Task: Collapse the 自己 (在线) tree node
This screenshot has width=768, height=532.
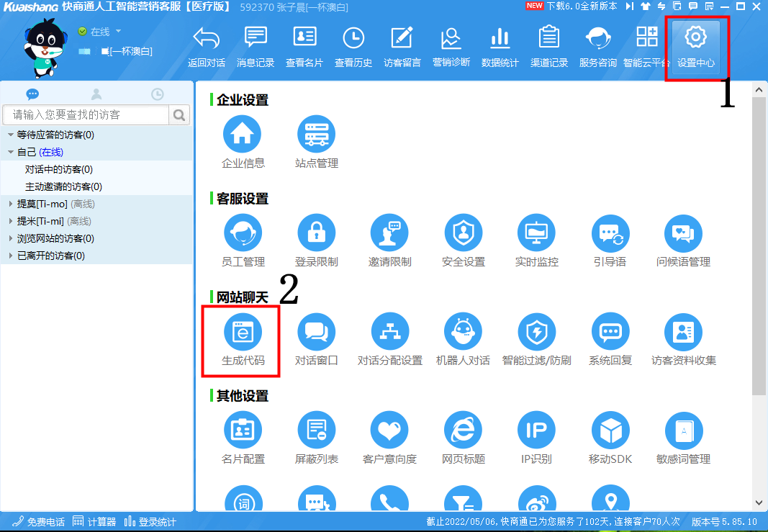Action: pyautogui.click(x=11, y=152)
